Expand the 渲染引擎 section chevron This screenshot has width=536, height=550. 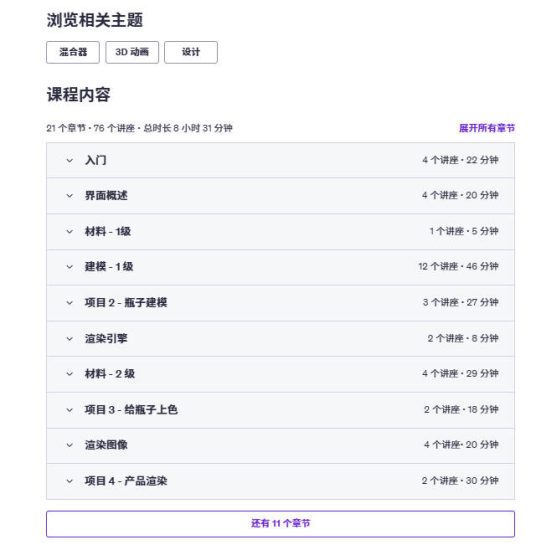click(69, 339)
